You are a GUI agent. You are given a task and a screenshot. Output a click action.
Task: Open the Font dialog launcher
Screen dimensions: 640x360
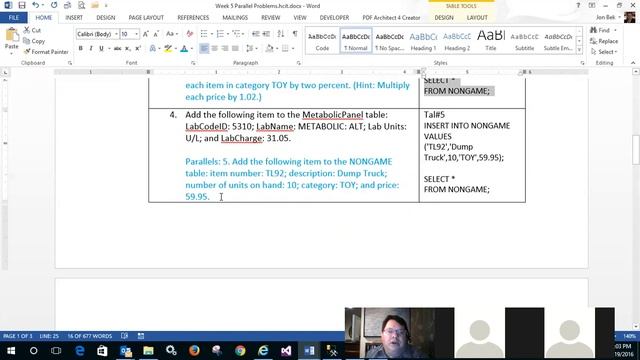coord(193,63)
